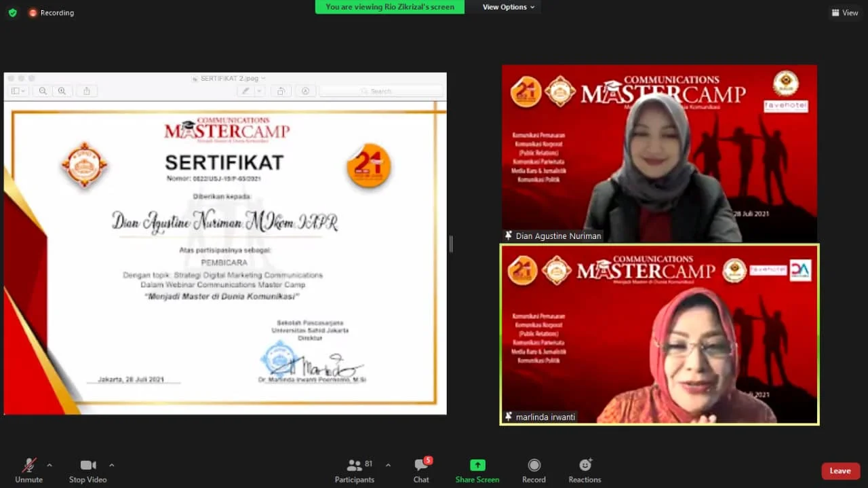This screenshot has width=868, height=488.
Task: Click the orange 21 anniversary badge on certificate
Action: [x=369, y=165]
